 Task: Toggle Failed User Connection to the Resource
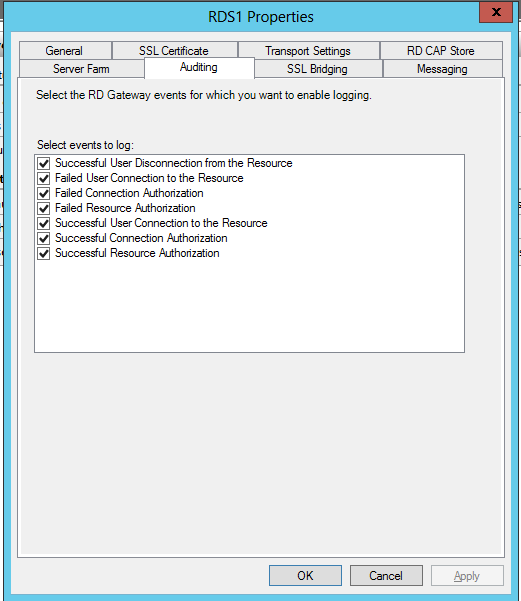tap(44, 178)
